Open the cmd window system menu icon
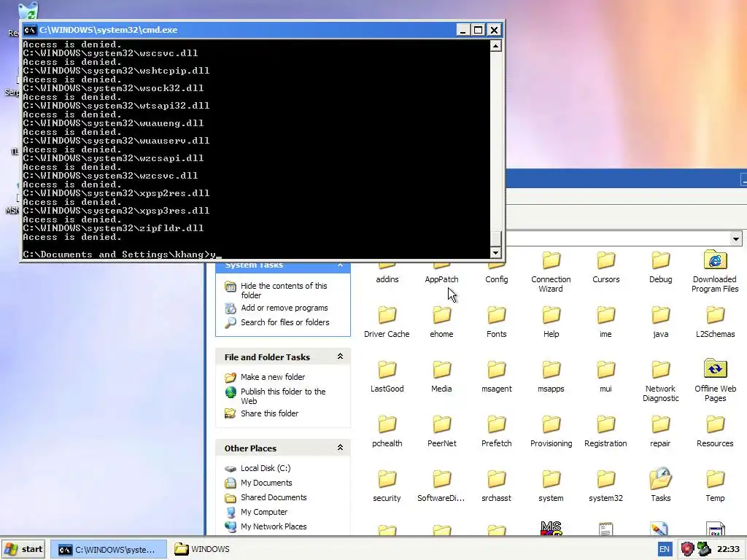The height and width of the screenshot is (560, 747). tap(30, 30)
